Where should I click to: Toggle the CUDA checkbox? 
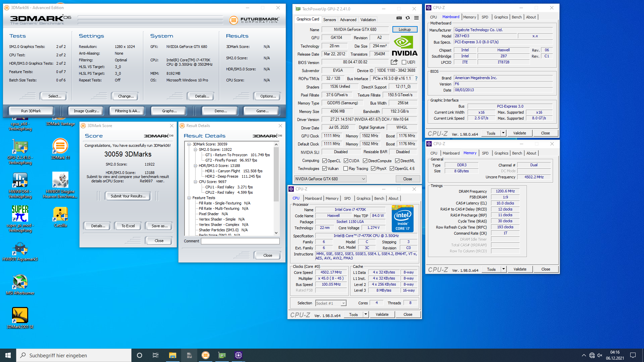pos(346,161)
